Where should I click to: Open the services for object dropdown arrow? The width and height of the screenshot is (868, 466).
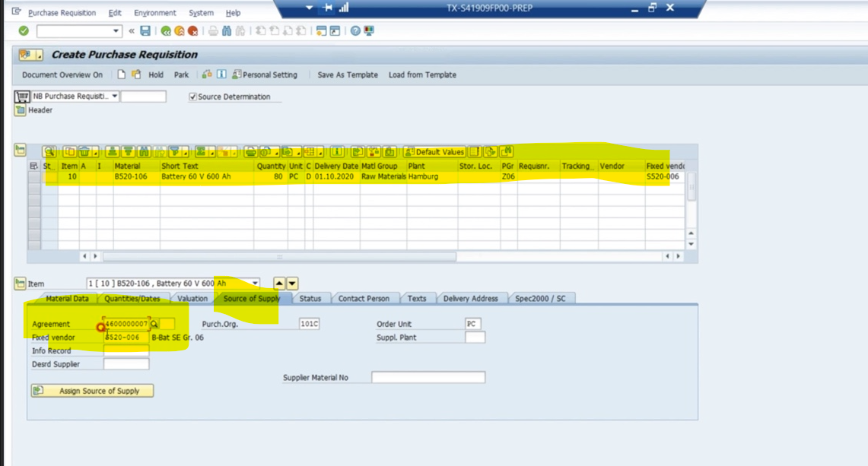point(40,55)
